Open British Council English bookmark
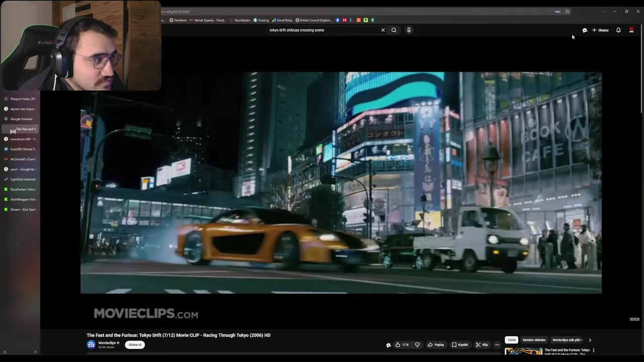 coord(313,20)
